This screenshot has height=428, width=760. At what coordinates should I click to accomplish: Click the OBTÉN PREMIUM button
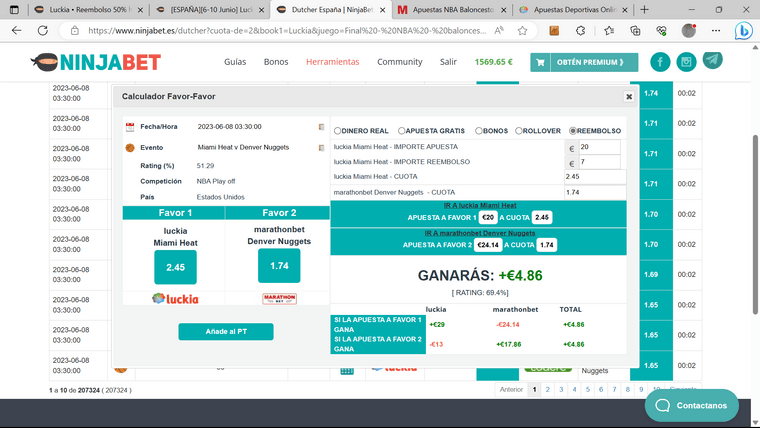point(584,62)
